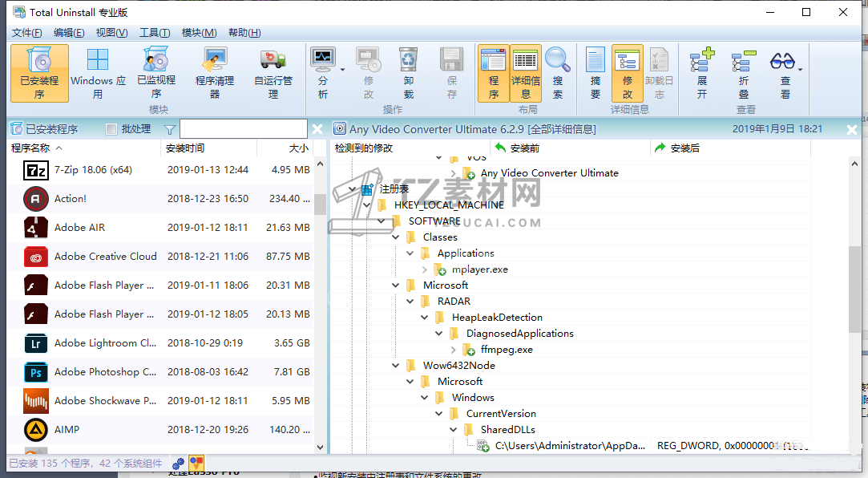The height and width of the screenshot is (478, 868).
Task: Open the 工具(T) menu
Action: coord(155,33)
